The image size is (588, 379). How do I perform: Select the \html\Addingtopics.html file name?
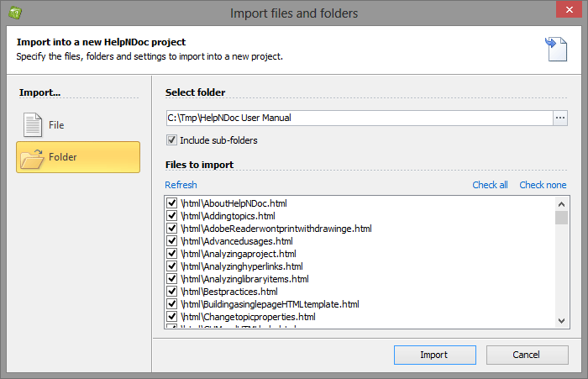pos(228,216)
